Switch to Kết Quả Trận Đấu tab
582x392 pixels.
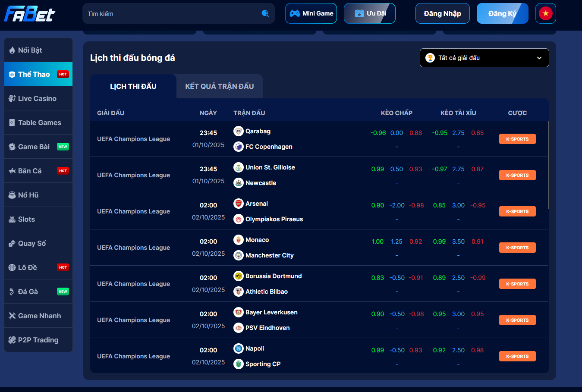pyautogui.click(x=219, y=86)
